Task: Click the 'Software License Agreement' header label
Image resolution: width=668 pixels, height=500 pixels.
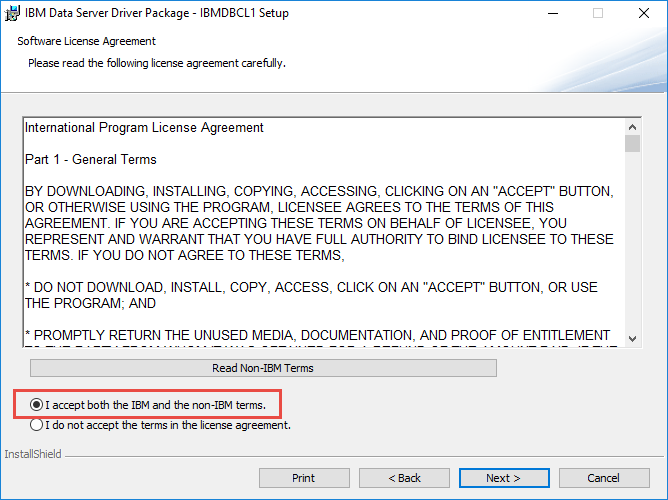Action: pos(87,42)
